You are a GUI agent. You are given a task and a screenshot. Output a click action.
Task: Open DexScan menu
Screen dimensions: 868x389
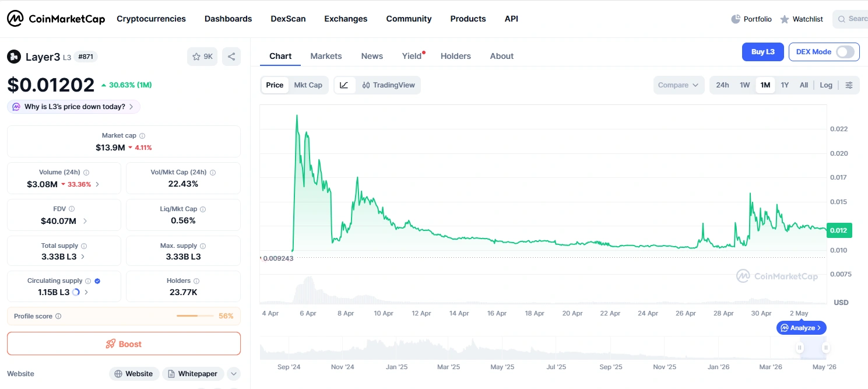(288, 19)
